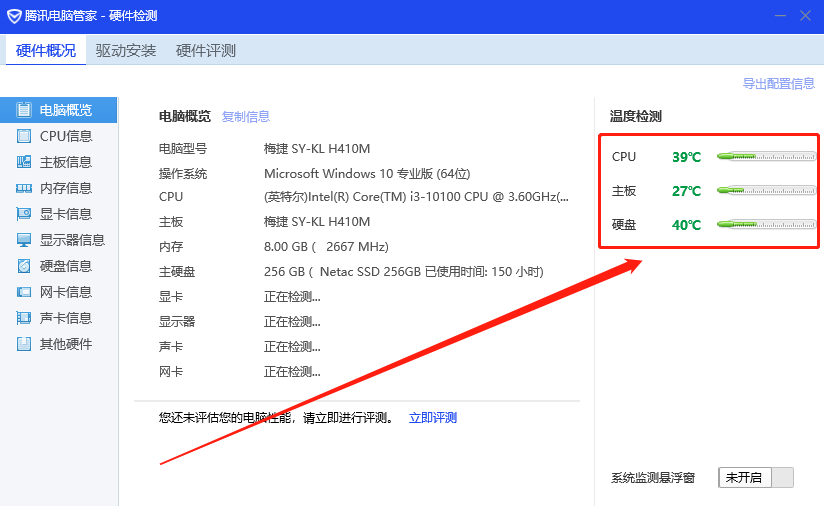Click the 立即评测 link
The height and width of the screenshot is (506, 824).
pyautogui.click(x=432, y=418)
